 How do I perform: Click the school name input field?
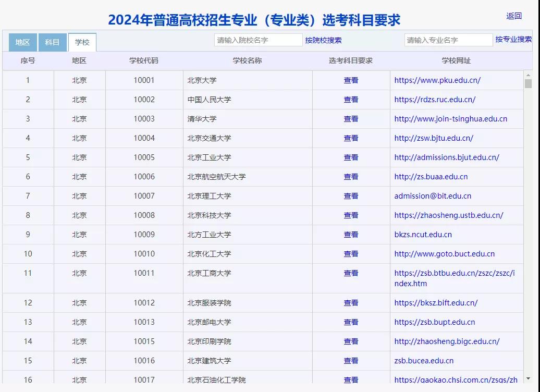click(258, 40)
